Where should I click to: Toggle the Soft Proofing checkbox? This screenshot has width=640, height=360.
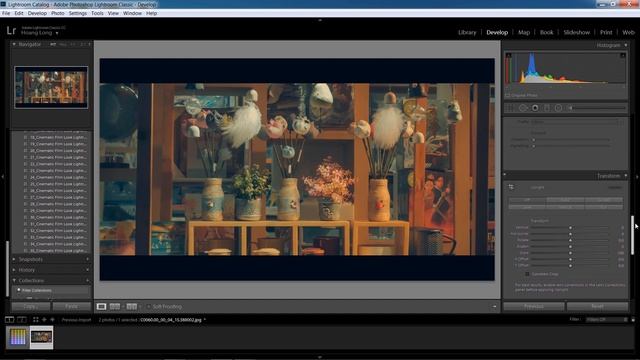coord(149,307)
